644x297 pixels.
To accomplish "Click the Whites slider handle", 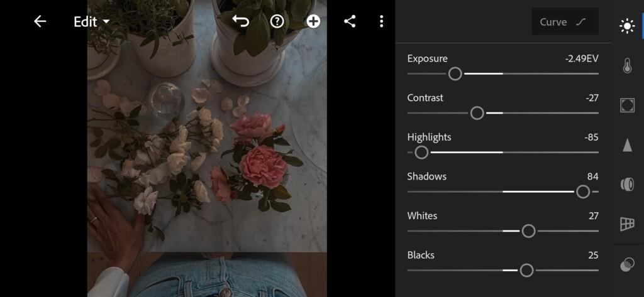I will pos(528,231).
